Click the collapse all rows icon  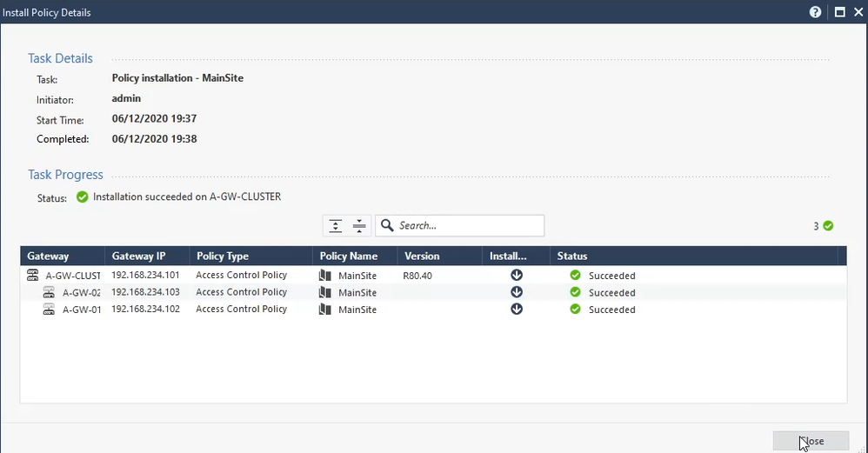[x=359, y=226]
